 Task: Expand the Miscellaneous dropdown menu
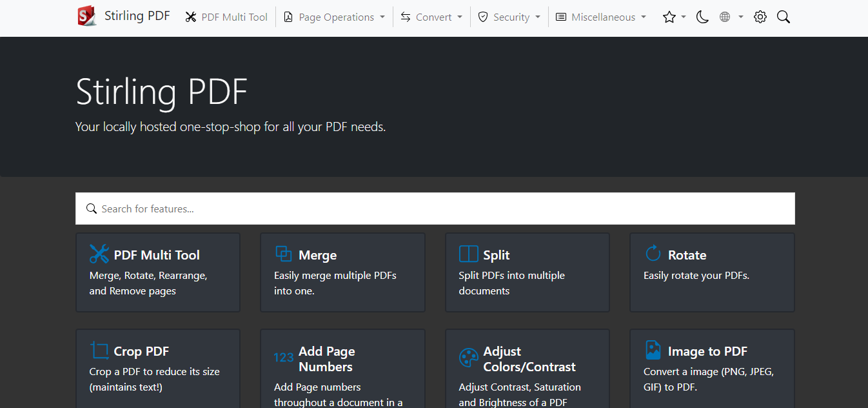tap(600, 17)
